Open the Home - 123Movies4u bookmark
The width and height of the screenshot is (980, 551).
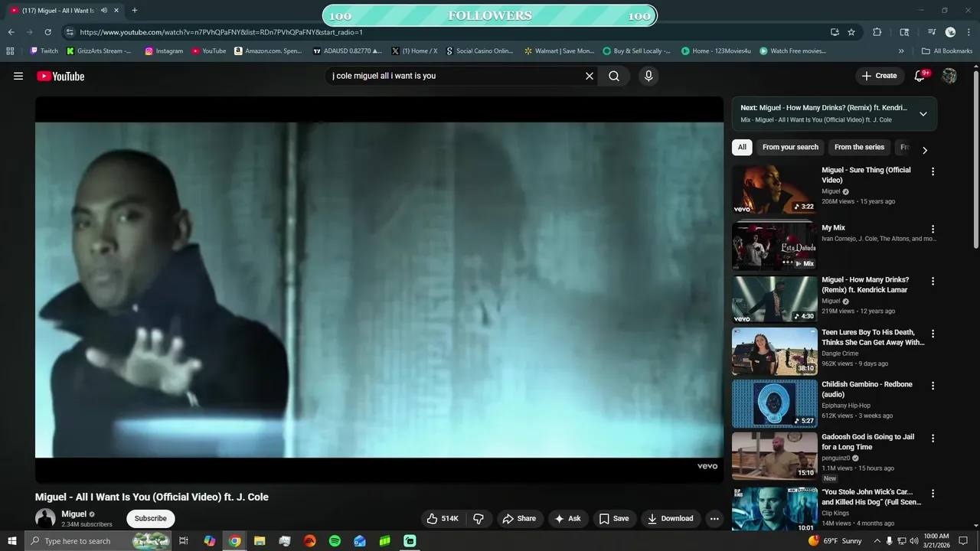click(716, 51)
